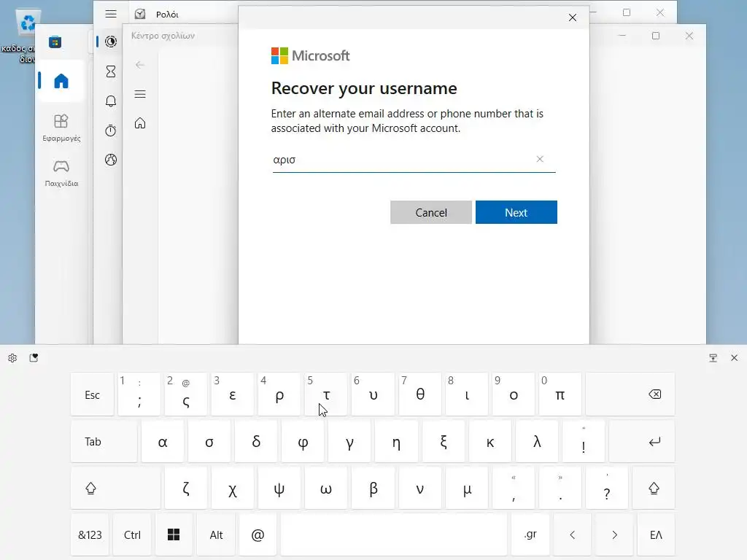Close the touch keyboard
Viewport: 747px width, 560px height.
[734, 358]
